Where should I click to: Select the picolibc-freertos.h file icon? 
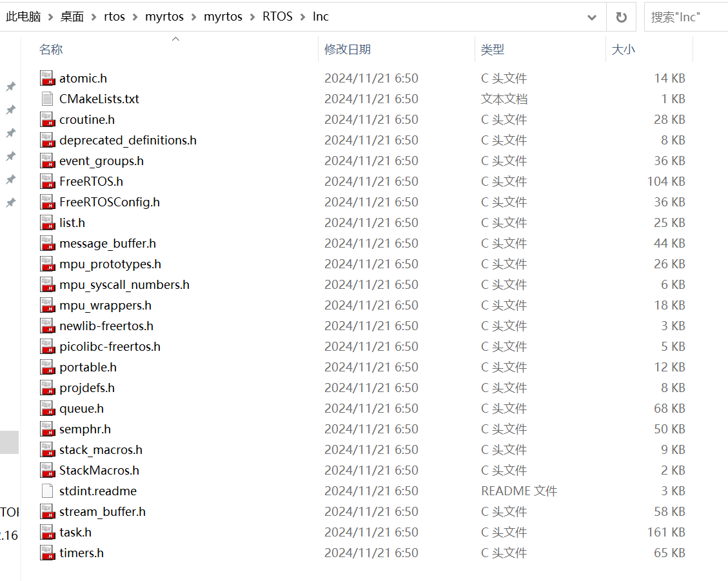pos(47,346)
